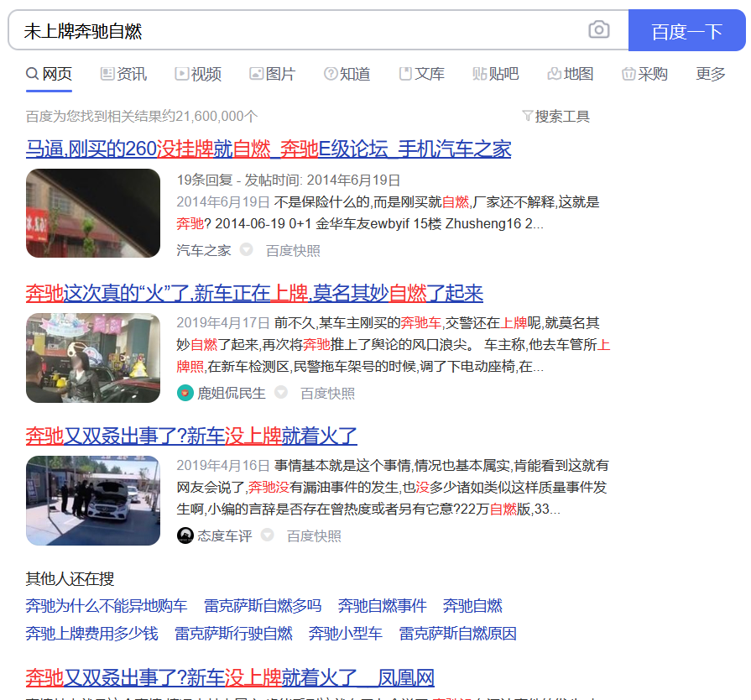Search related 雷克萨斯自燃多吗

point(263,606)
